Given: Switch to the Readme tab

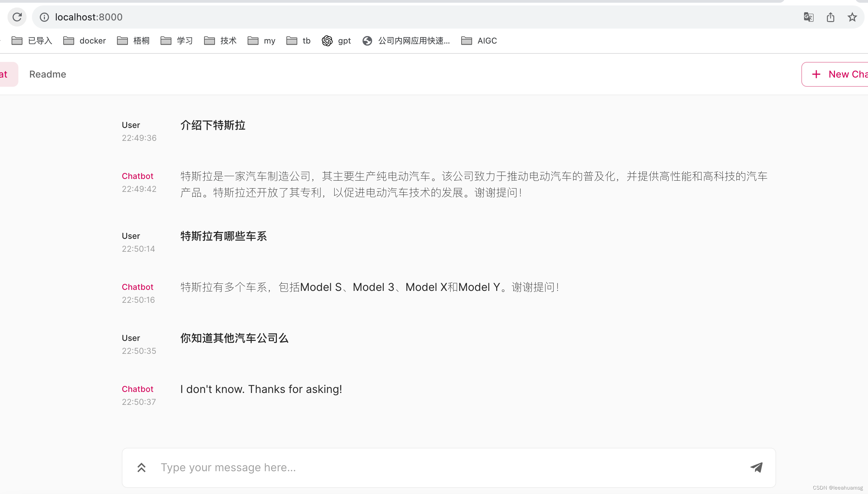Looking at the screenshot, I should [x=48, y=74].
